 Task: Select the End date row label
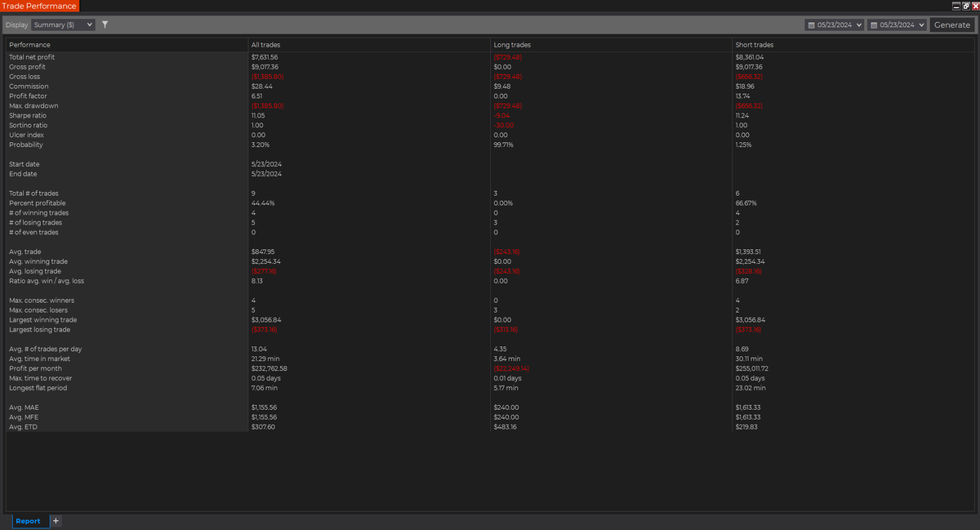23,174
